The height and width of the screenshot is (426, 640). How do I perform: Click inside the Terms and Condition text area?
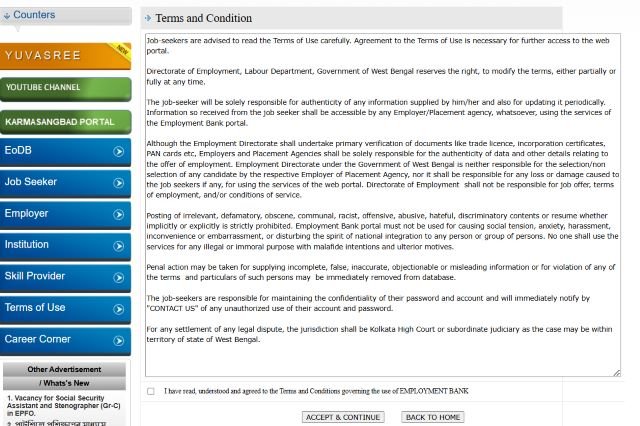(x=383, y=205)
